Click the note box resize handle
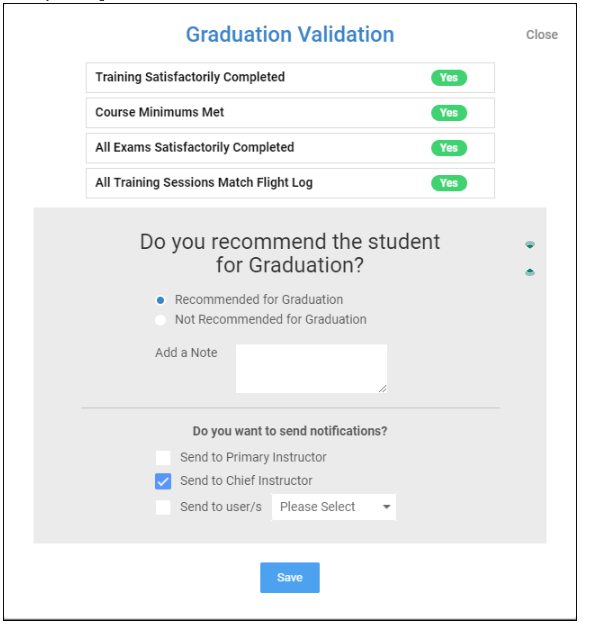593x627 pixels. coord(383,389)
